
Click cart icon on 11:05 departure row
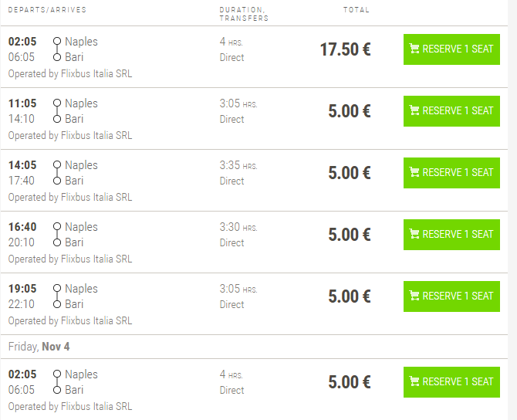414,110
